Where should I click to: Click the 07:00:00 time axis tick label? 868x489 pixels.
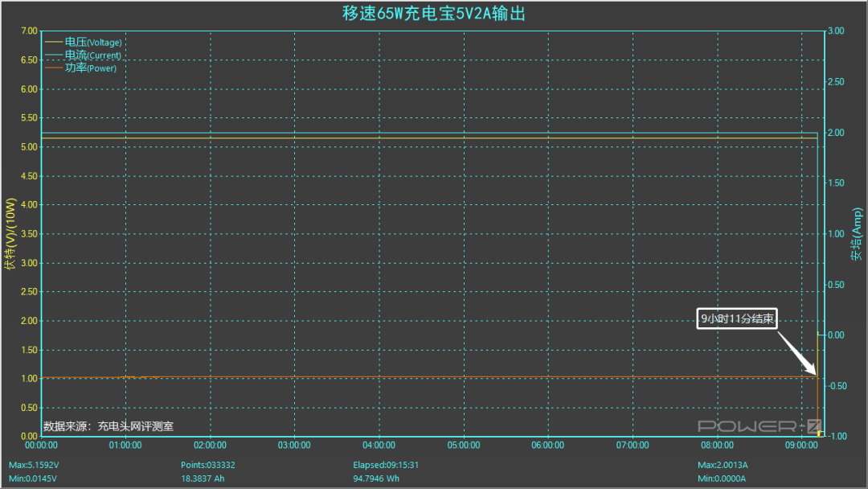[633, 446]
